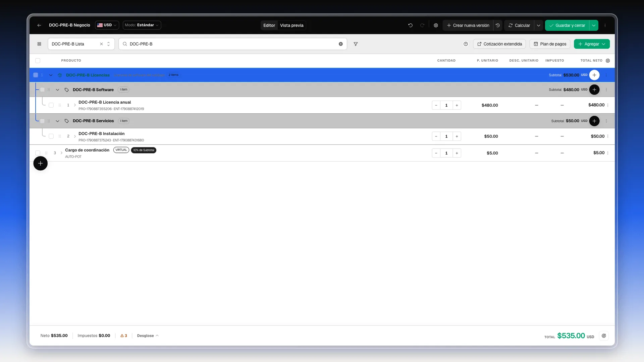Click the floating black add button below rows
This screenshot has width=644, height=362.
[40, 164]
